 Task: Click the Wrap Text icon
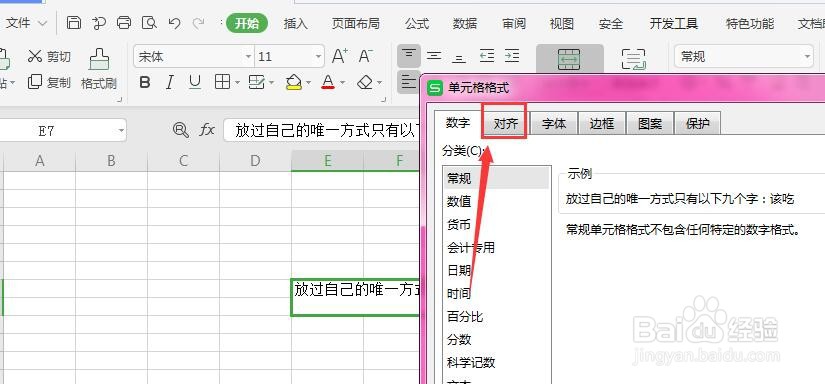point(633,59)
